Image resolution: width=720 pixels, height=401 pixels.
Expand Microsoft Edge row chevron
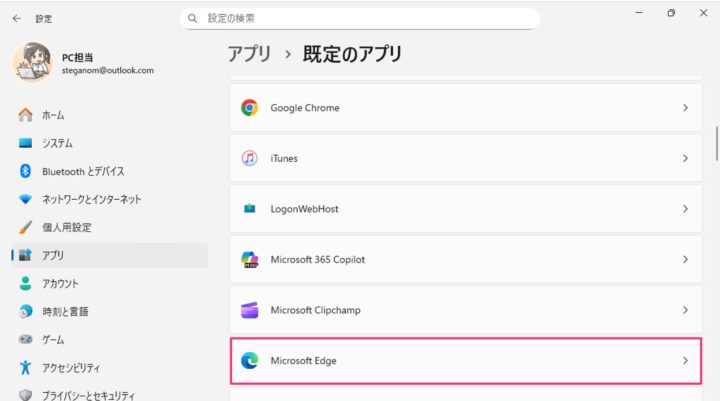coord(685,361)
